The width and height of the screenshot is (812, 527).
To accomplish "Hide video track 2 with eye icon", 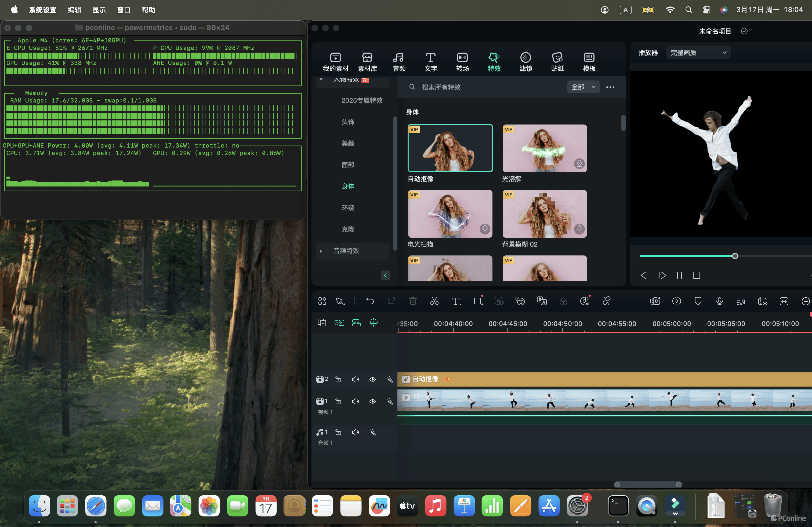I will click(x=372, y=379).
